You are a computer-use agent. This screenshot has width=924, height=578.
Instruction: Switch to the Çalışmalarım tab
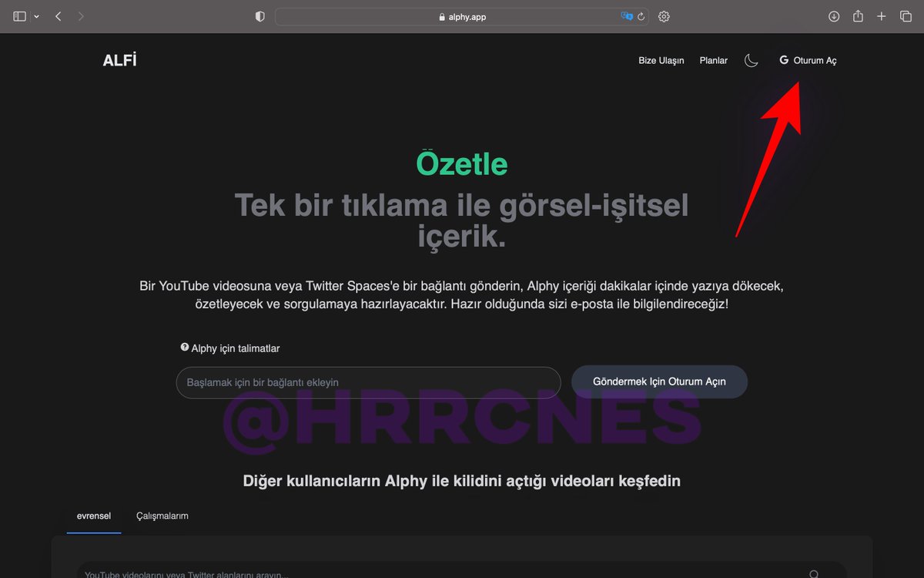click(x=162, y=516)
